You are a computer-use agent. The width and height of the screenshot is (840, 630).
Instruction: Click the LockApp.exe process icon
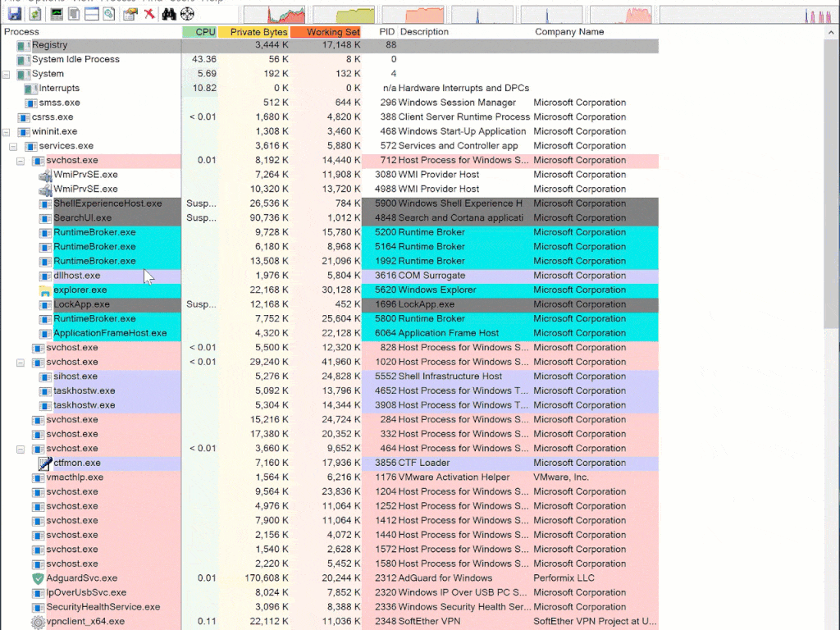point(45,305)
